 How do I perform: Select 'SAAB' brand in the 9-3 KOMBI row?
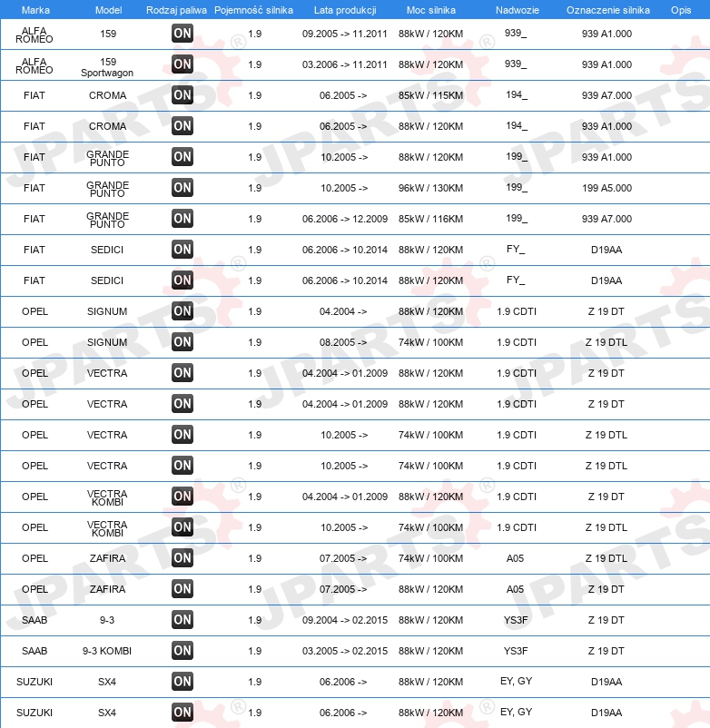click(35, 651)
